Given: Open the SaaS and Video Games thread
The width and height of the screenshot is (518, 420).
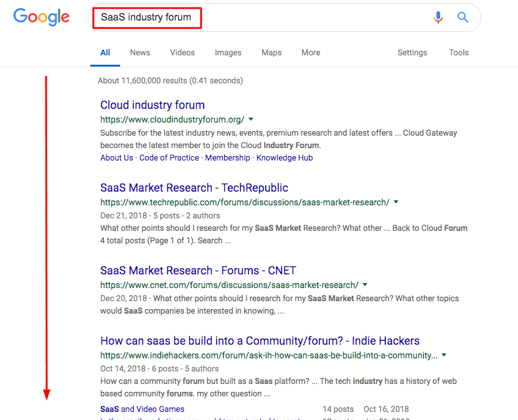Looking at the screenshot, I should pos(143,409).
